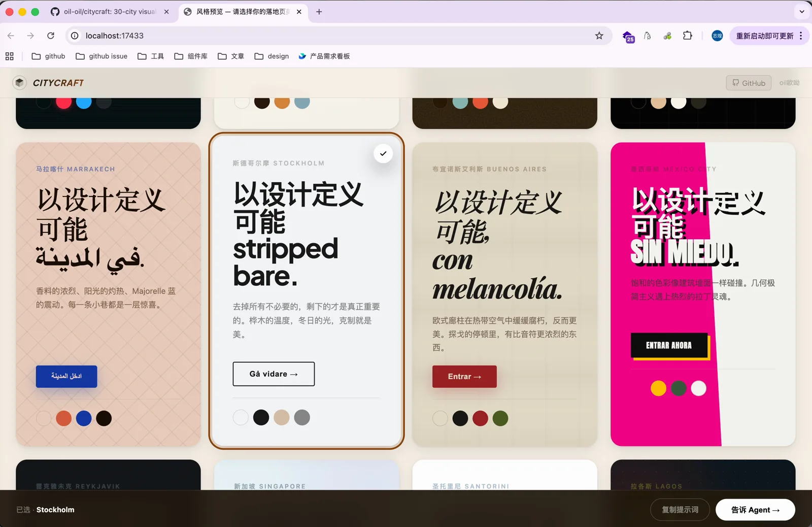This screenshot has height=527, width=812.
Task: Select the Singapore style card
Action: tap(307, 475)
